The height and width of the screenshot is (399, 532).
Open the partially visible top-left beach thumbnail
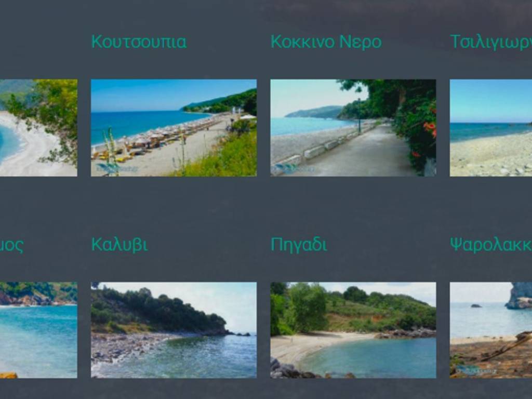click(x=38, y=128)
